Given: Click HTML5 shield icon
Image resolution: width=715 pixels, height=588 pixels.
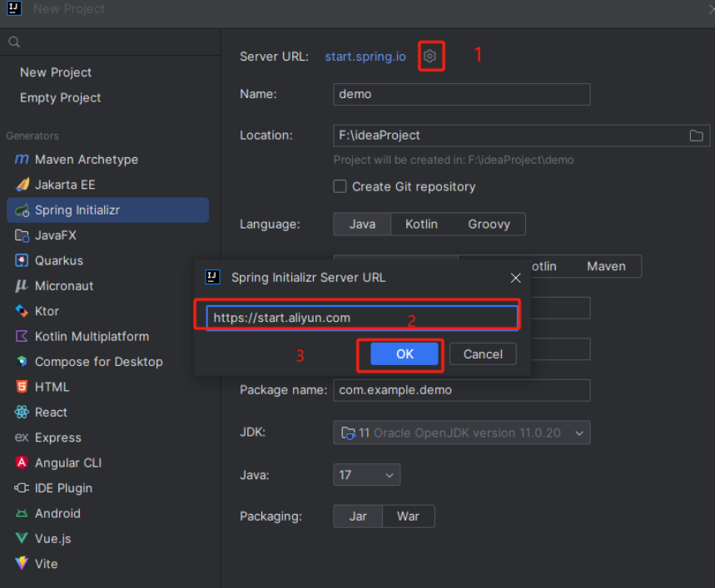Looking at the screenshot, I should click(22, 387).
